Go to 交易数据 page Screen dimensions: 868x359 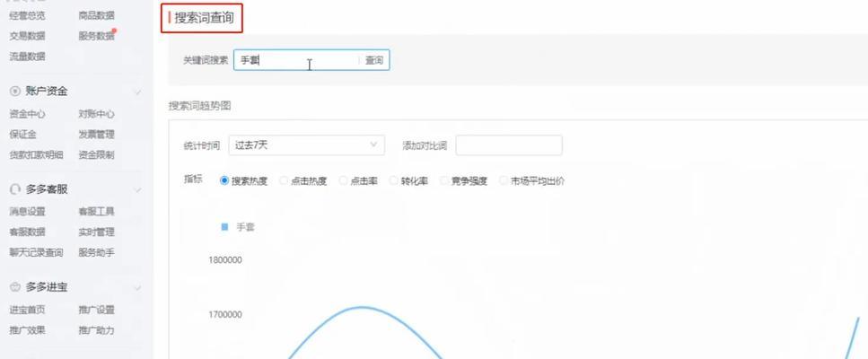coord(27,36)
